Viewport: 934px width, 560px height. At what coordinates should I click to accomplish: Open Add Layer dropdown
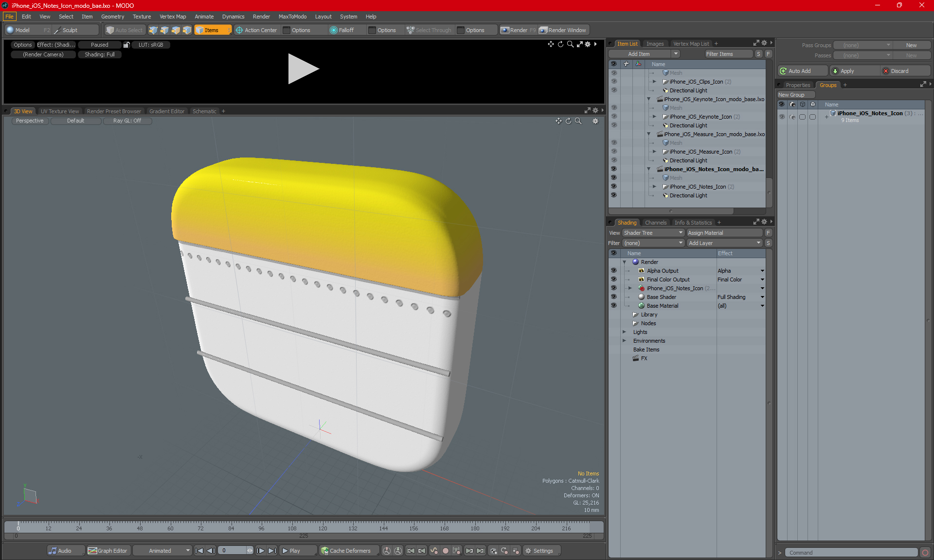click(724, 243)
